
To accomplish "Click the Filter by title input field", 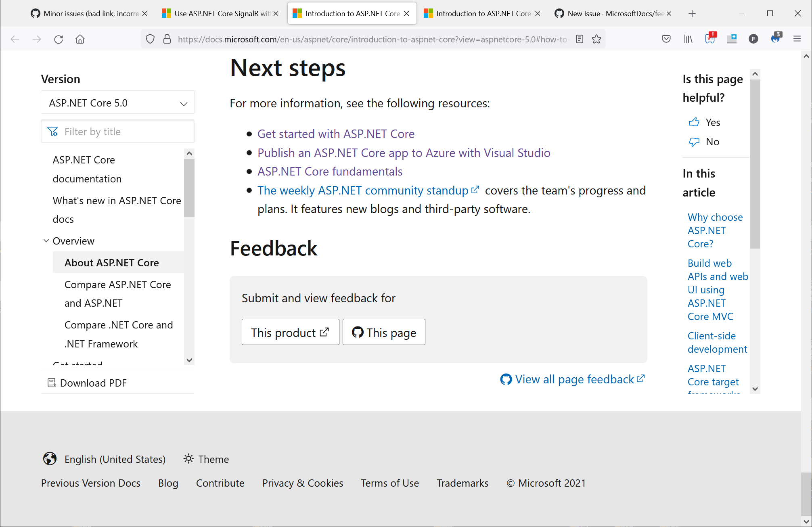I will click(x=117, y=132).
